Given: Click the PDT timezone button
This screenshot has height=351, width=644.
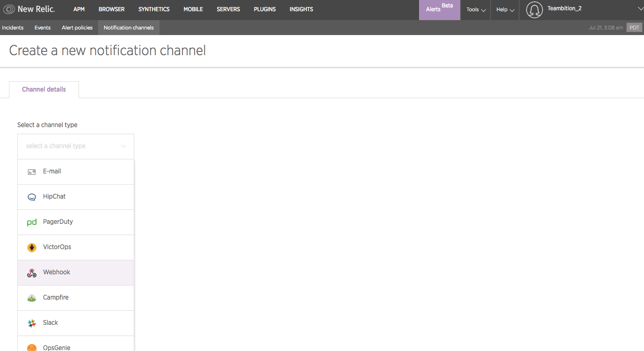Looking at the screenshot, I should pos(634,28).
